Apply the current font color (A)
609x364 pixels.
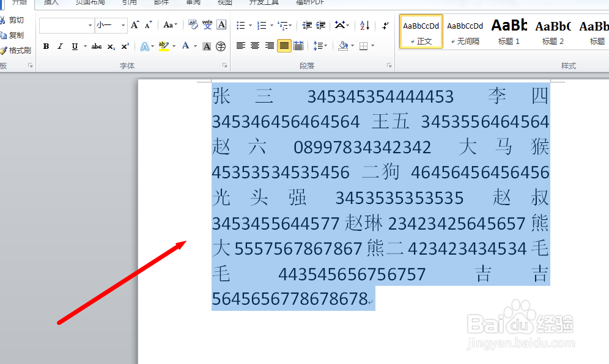[x=186, y=46]
